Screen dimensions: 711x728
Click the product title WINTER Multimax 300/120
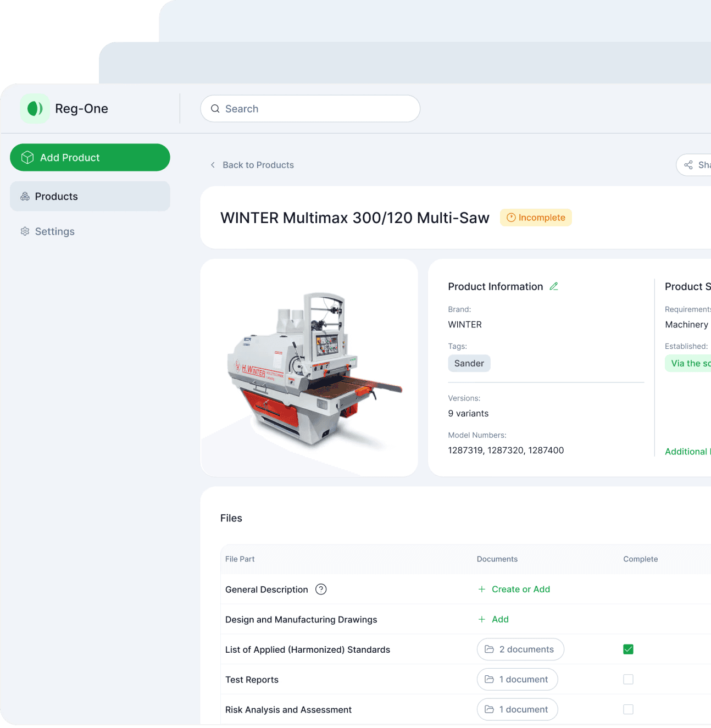click(355, 218)
